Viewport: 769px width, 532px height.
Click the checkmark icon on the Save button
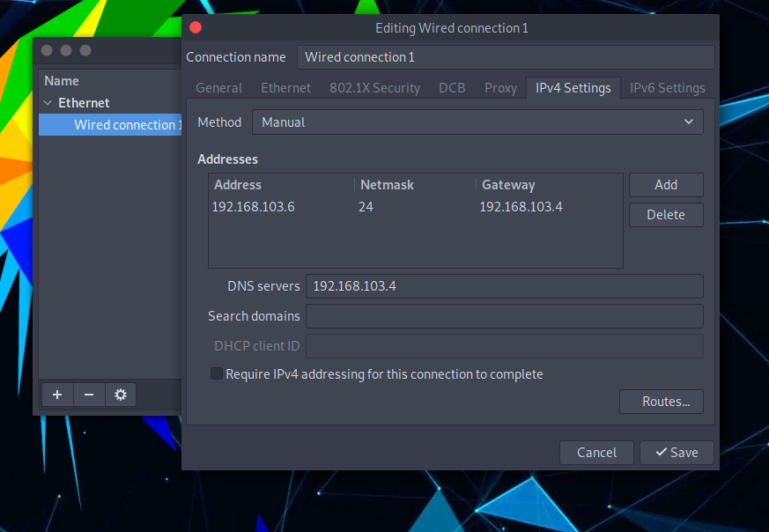(663, 452)
